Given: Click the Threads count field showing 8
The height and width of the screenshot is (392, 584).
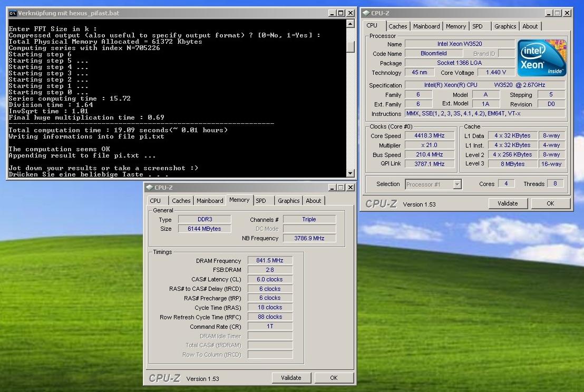Looking at the screenshot, I should [x=555, y=183].
